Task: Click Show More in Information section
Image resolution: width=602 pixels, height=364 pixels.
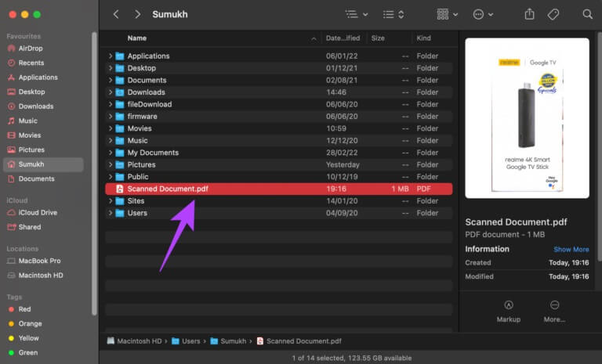Action: point(571,249)
